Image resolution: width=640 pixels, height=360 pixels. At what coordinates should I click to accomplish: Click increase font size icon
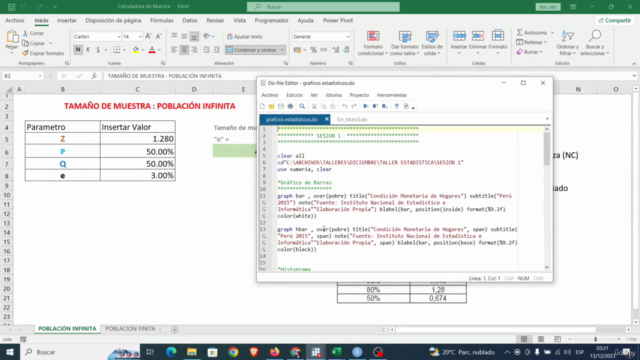[148, 36]
